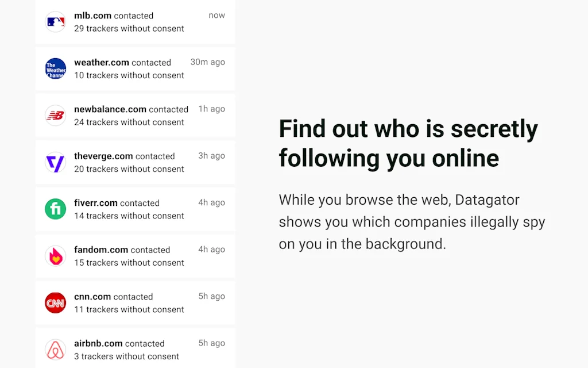The height and width of the screenshot is (368, 588).
Task: Click the Fandom flame logo icon
Action: tap(55, 255)
